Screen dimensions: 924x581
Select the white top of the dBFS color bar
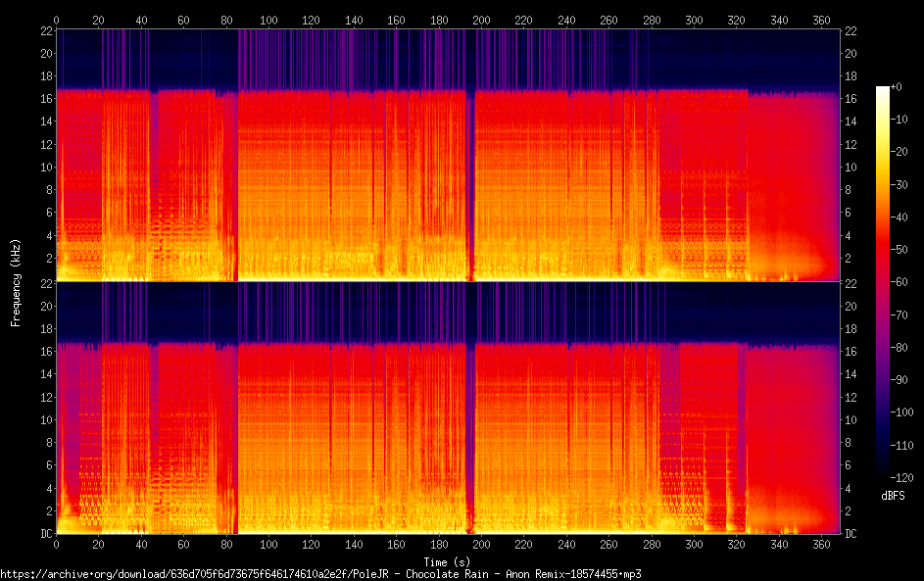point(882,90)
